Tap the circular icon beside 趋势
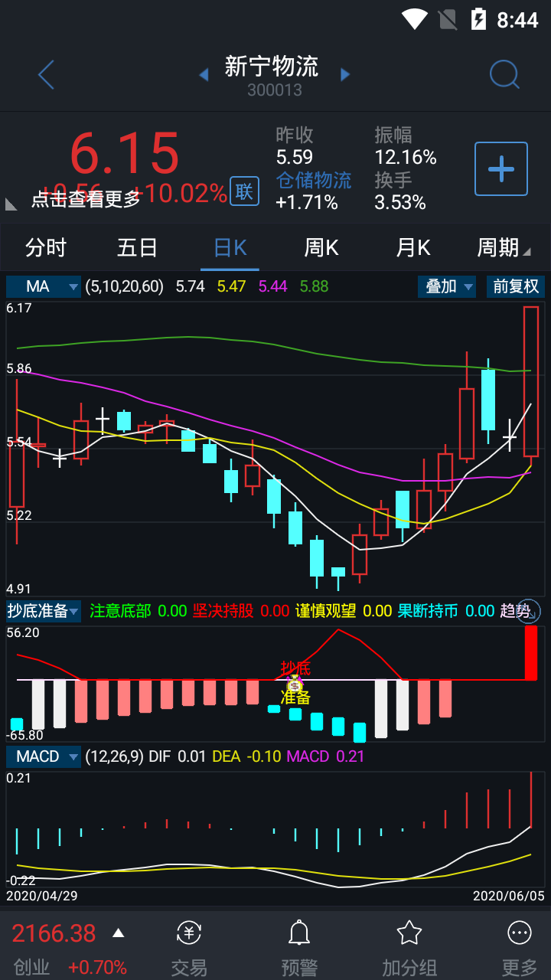 coord(529,611)
